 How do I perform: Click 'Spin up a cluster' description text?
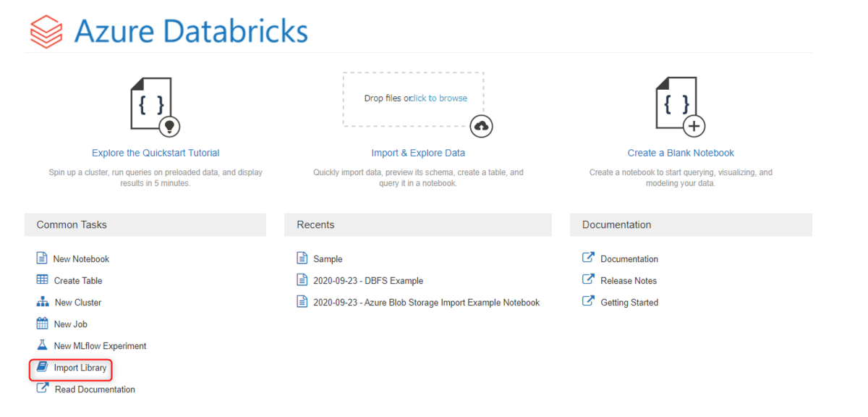click(156, 178)
